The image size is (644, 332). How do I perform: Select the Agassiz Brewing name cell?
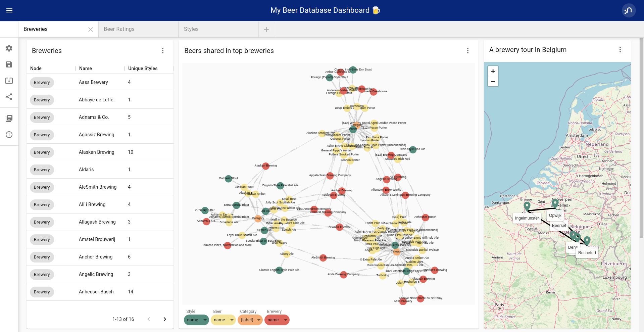[96, 135]
